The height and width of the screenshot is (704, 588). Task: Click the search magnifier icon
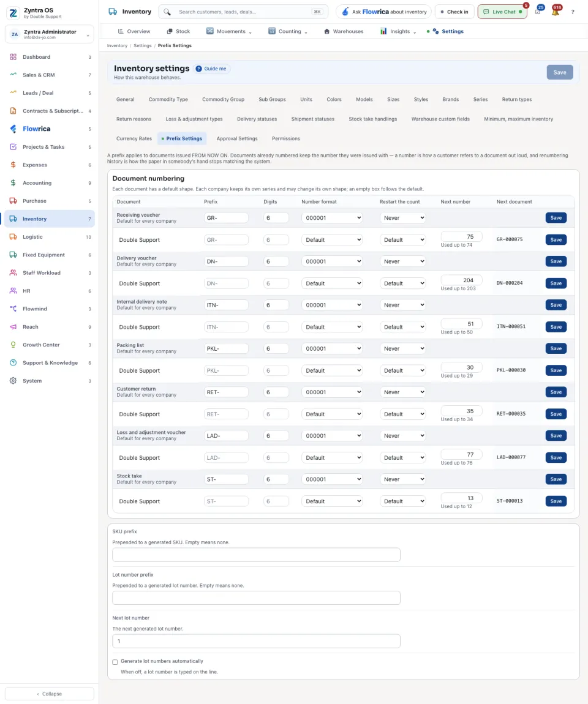click(x=167, y=12)
